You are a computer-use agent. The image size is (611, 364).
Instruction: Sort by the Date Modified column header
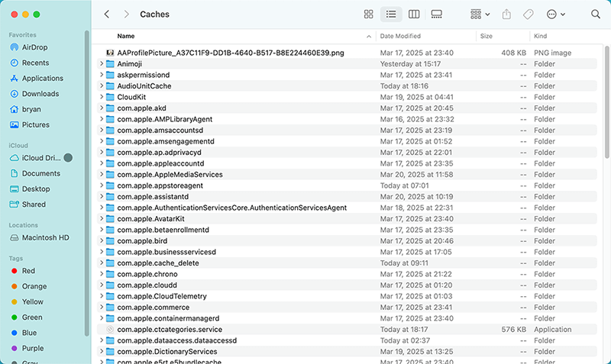point(400,36)
